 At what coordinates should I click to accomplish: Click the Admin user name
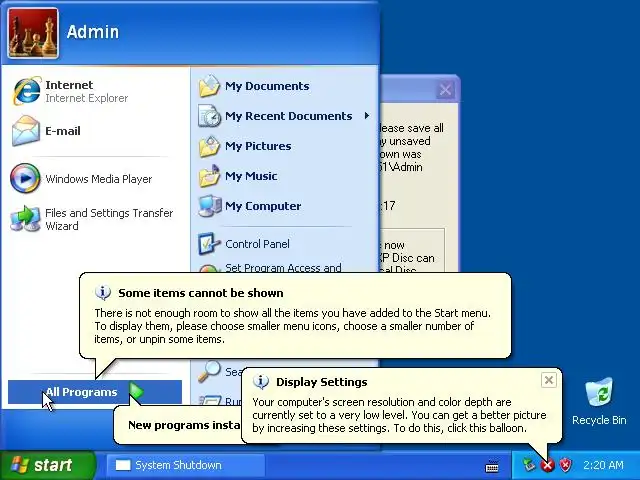(93, 32)
